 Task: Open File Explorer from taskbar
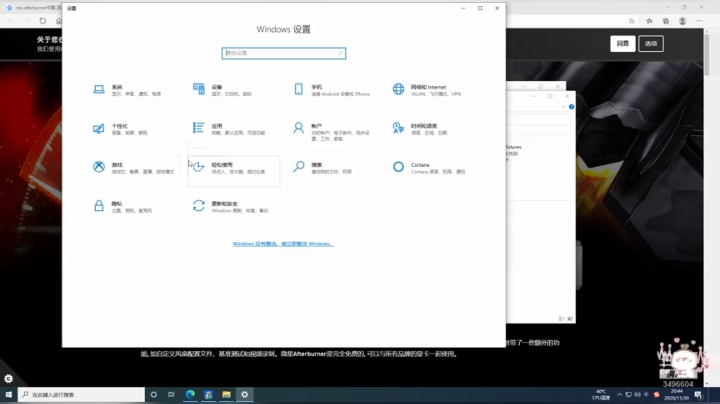pyautogui.click(x=226, y=394)
